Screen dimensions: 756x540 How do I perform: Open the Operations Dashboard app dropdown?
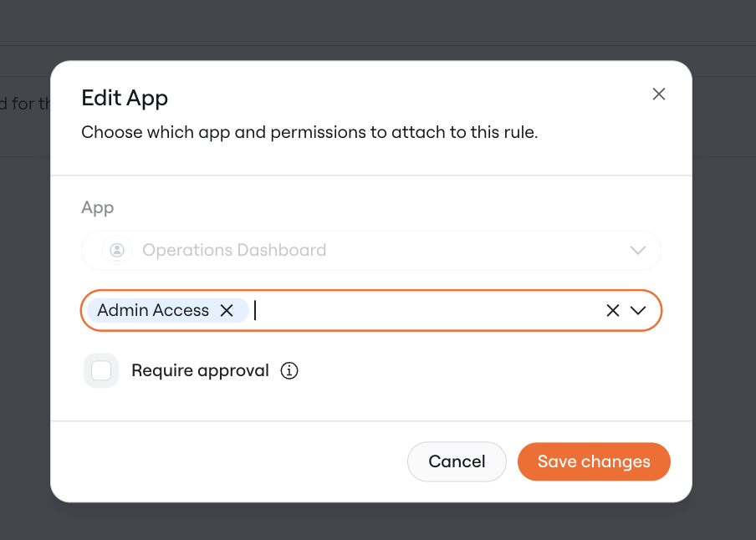tap(370, 250)
